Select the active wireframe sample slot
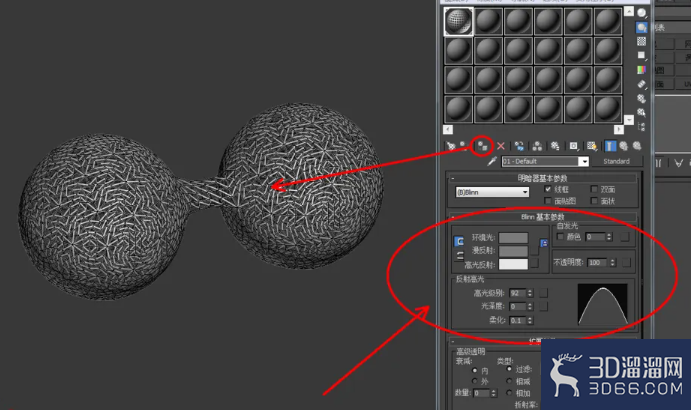 (x=458, y=21)
